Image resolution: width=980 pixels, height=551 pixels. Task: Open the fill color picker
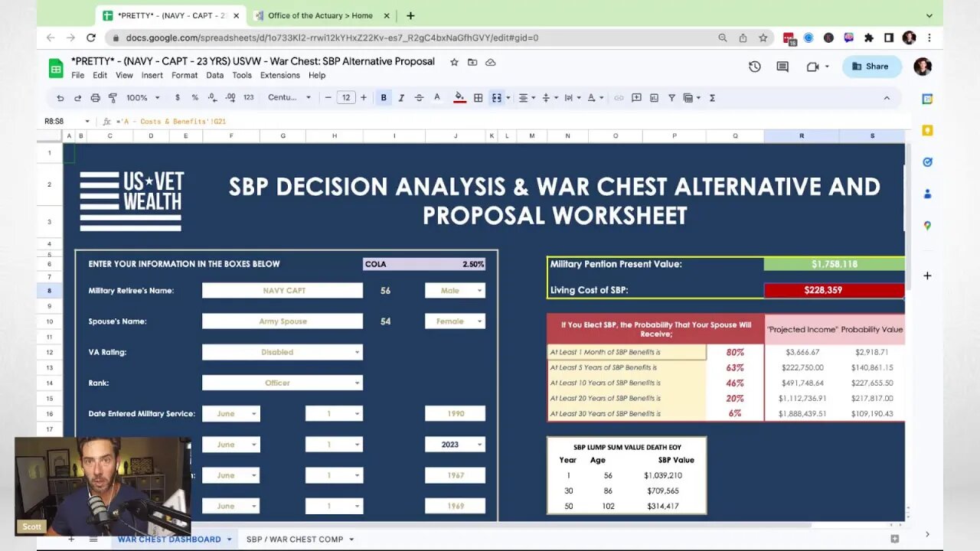pyautogui.click(x=459, y=98)
